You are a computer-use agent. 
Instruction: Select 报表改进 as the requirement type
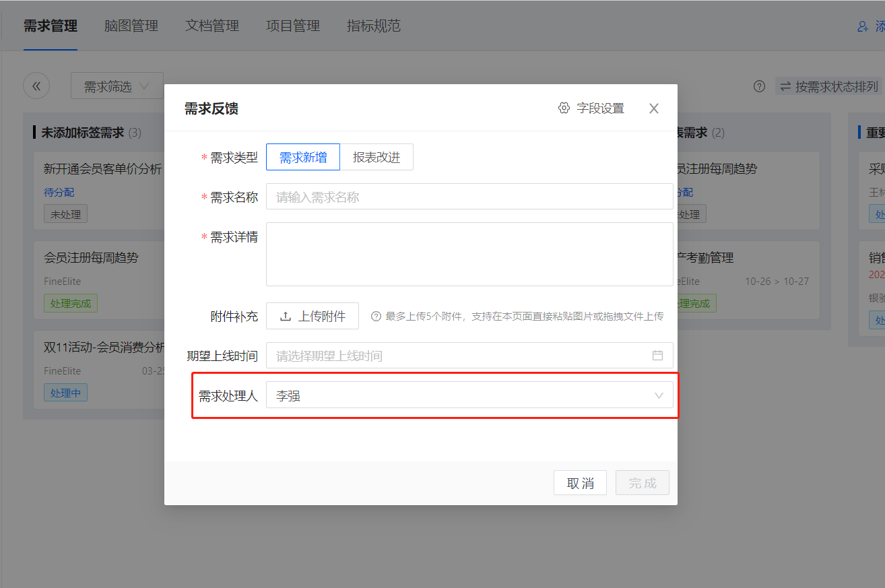point(376,157)
